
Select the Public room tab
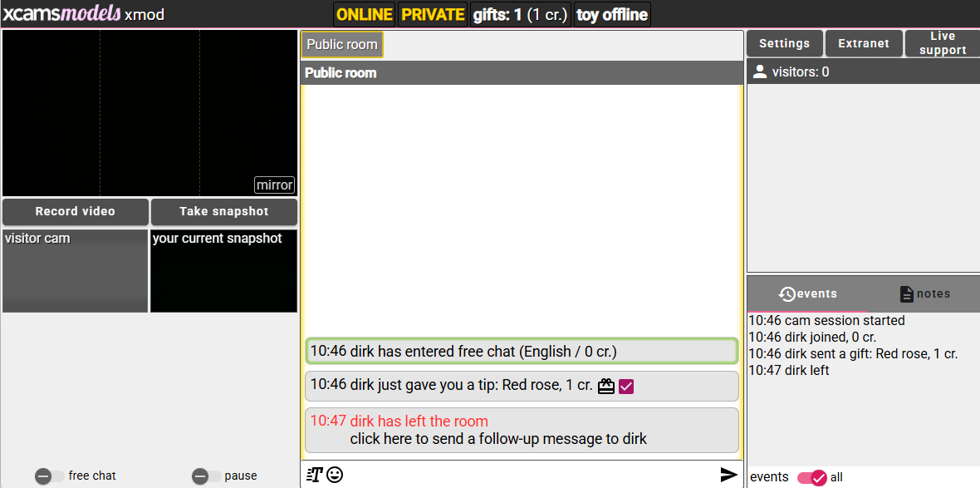[x=342, y=44]
